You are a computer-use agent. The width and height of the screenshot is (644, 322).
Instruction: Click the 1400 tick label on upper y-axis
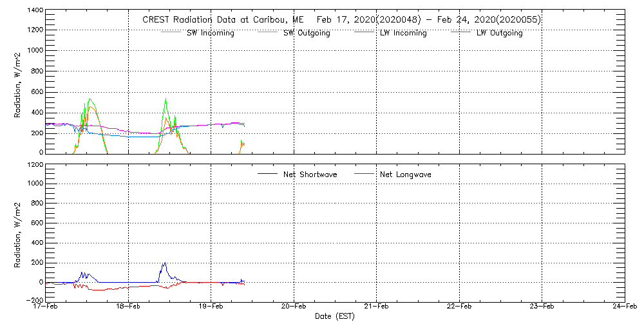[x=33, y=12]
